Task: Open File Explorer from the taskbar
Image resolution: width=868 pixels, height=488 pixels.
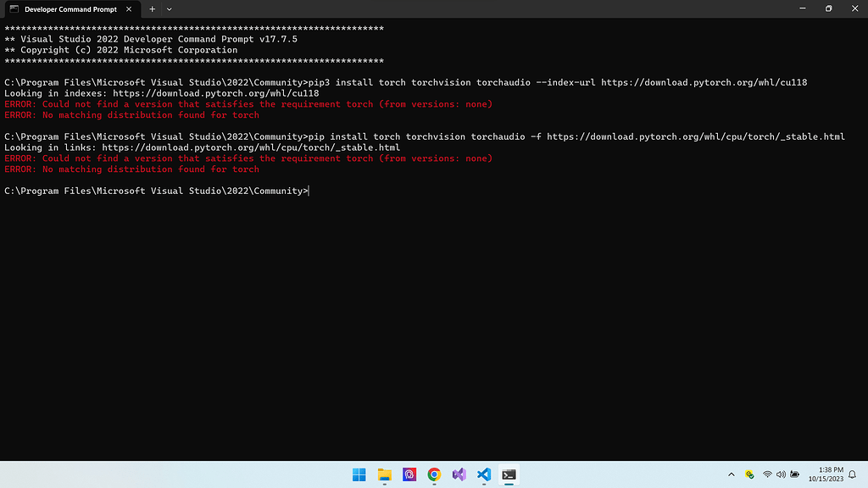Action: tap(384, 474)
